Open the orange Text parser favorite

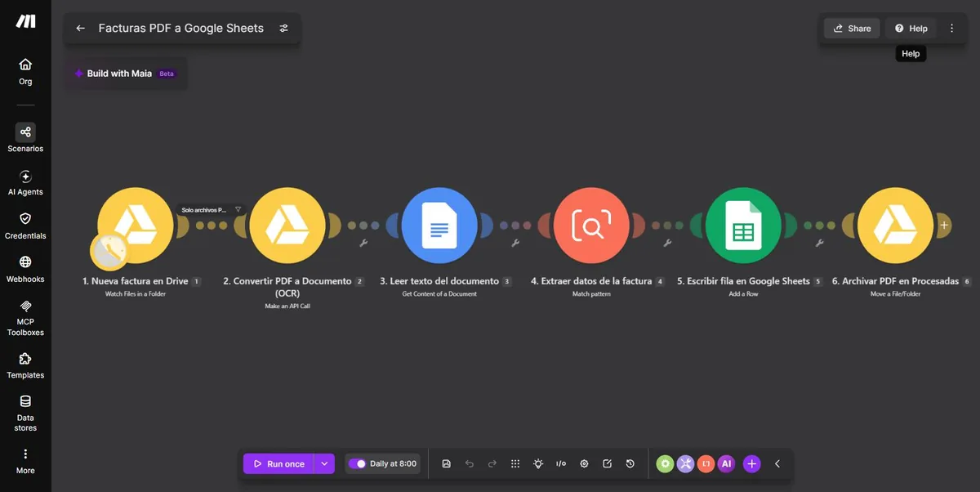point(706,463)
